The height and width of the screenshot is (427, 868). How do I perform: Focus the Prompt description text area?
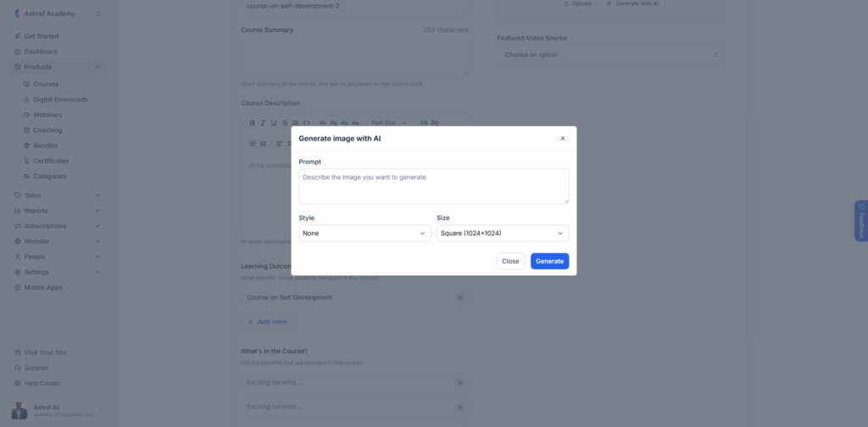434,186
